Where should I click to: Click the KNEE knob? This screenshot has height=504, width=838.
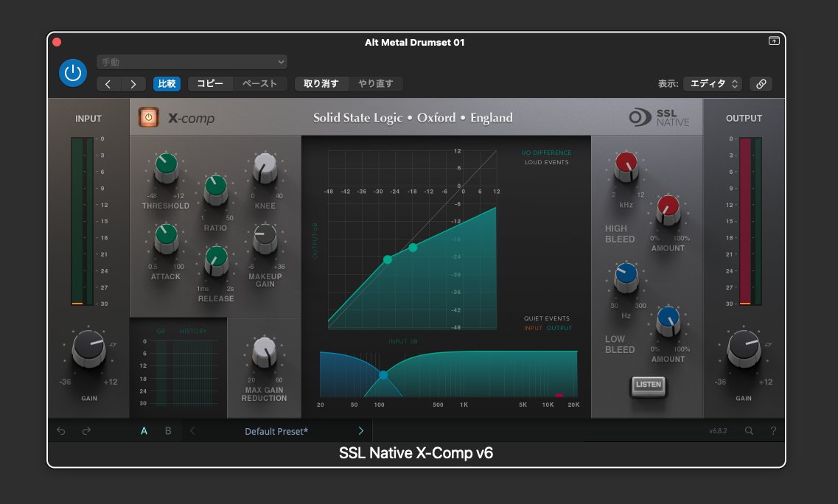coord(265,167)
